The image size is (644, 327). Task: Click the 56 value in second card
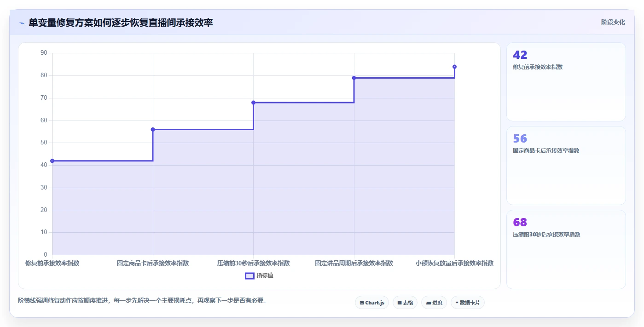(520, 139)
